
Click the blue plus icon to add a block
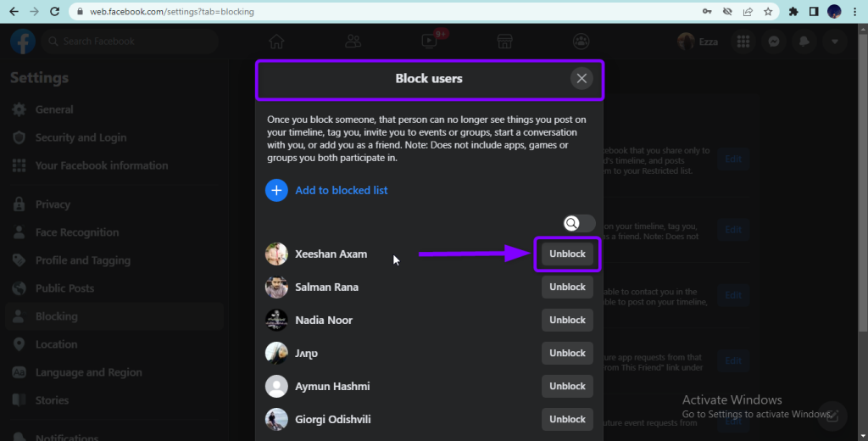[276, 190]
